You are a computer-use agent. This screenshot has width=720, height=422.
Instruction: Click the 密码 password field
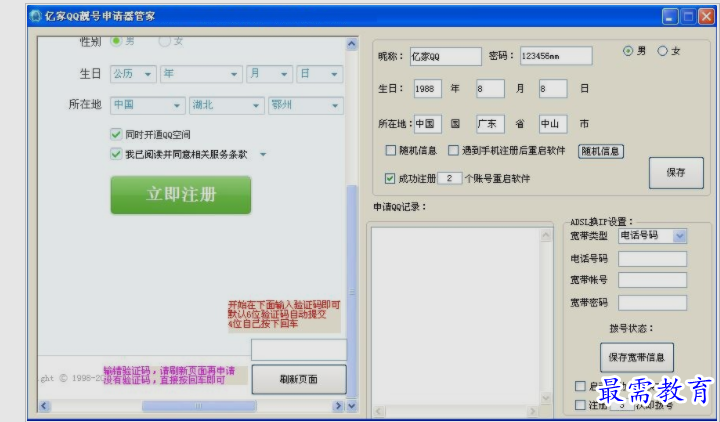[x=556, y=56]
